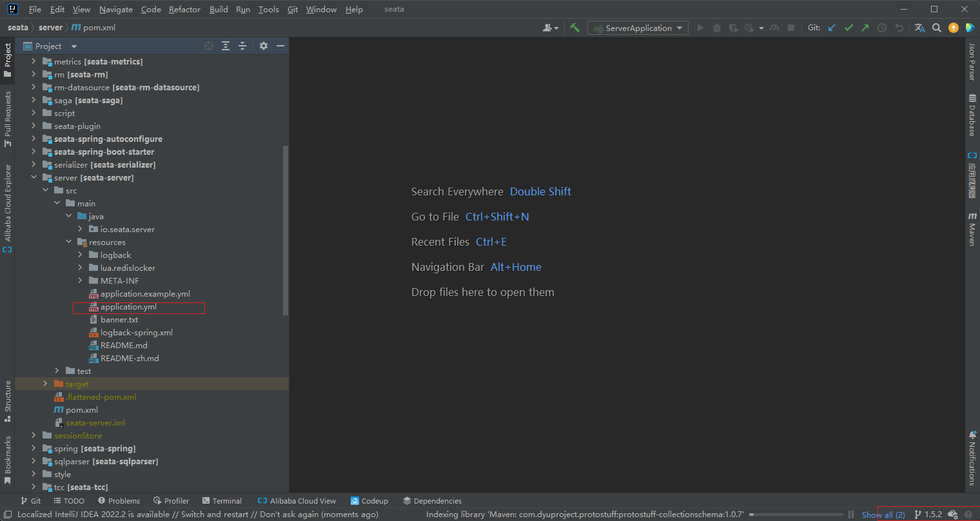Expand metrics [seata-metrics] module

tap(34, 62)
